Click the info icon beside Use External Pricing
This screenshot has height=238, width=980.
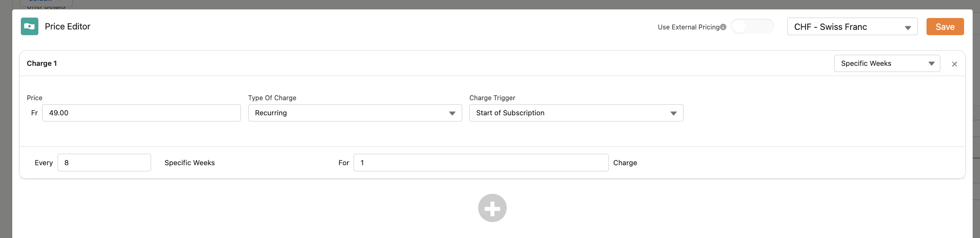(723, 27)
